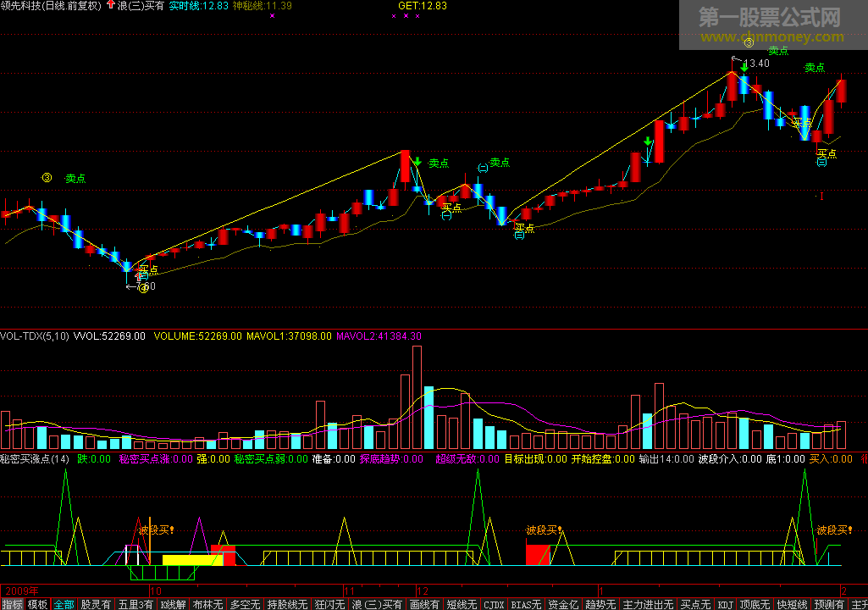
Task: Switch to the 全部 tab
Action: point(64,604)
